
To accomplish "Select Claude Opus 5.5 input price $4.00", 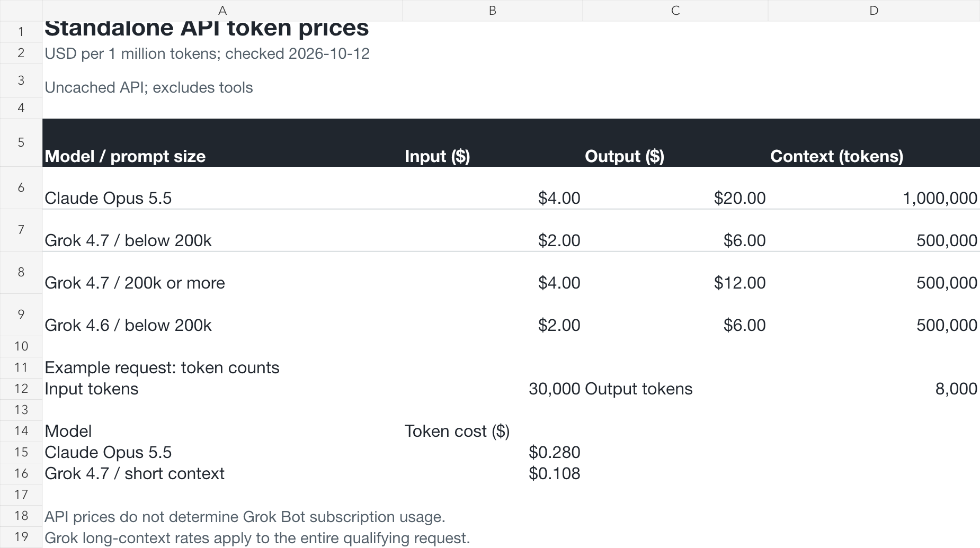I will coord(493,188).
